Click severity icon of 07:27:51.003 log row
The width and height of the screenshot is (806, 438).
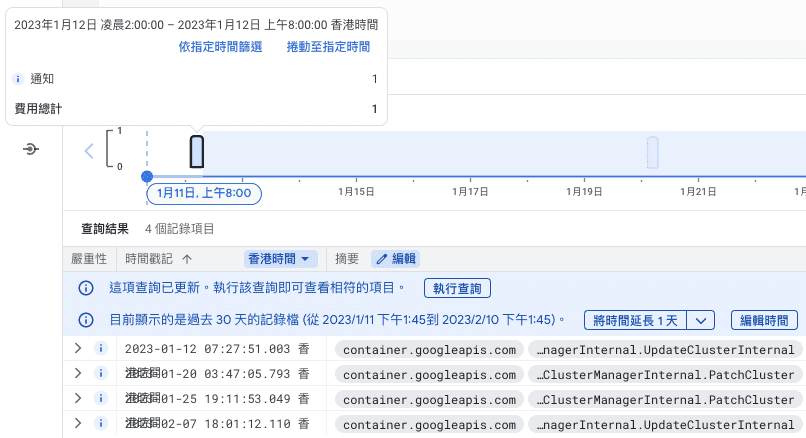pyautogui.click(x=100, y=349)
